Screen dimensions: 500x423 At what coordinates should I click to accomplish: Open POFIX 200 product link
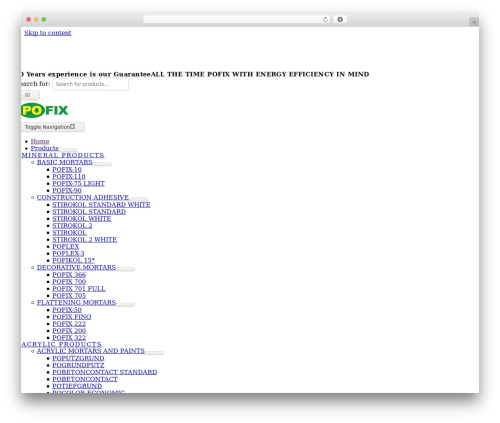pyautogui.click(x=69, y=331)
